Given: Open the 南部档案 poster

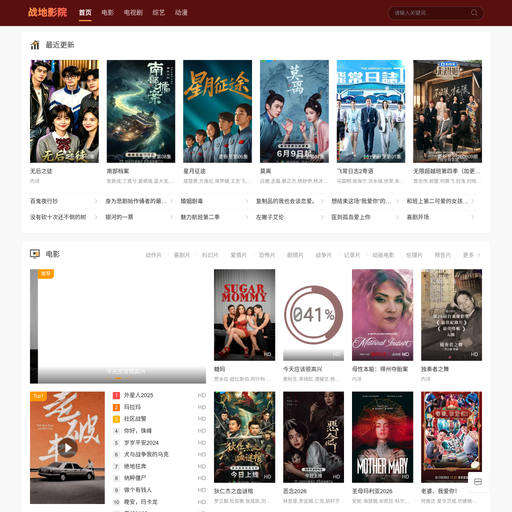Looking at the screenshot, I should pyautogui.click(x=141, y=111).
